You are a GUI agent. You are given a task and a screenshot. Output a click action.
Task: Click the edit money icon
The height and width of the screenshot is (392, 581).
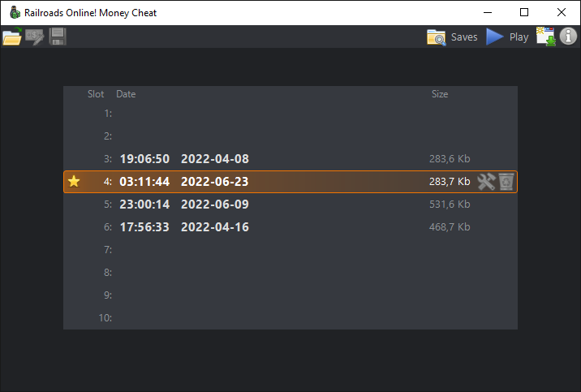[x=35, y=37]
